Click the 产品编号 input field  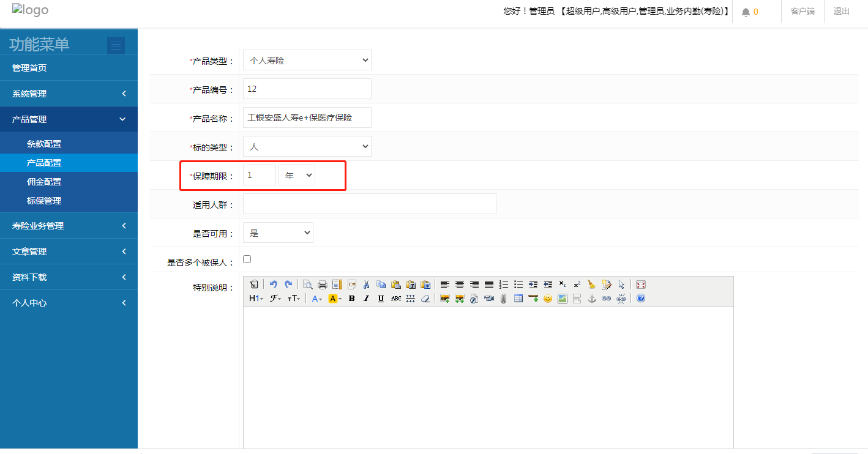pos(307,89)
